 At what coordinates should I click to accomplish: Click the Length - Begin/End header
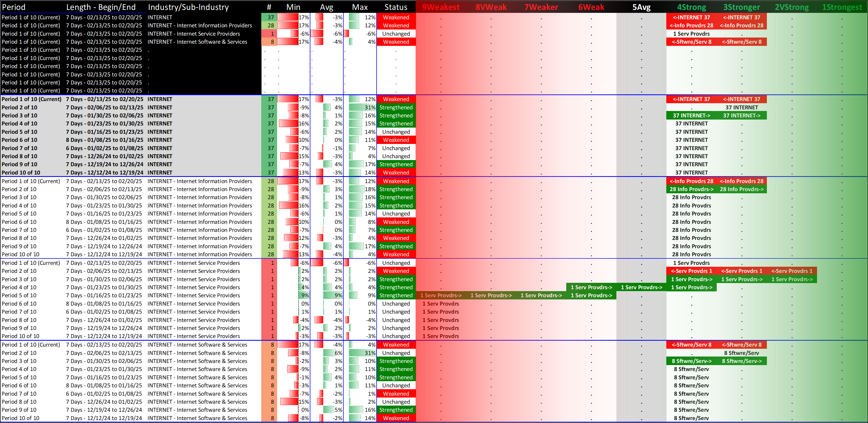(101, 7)
